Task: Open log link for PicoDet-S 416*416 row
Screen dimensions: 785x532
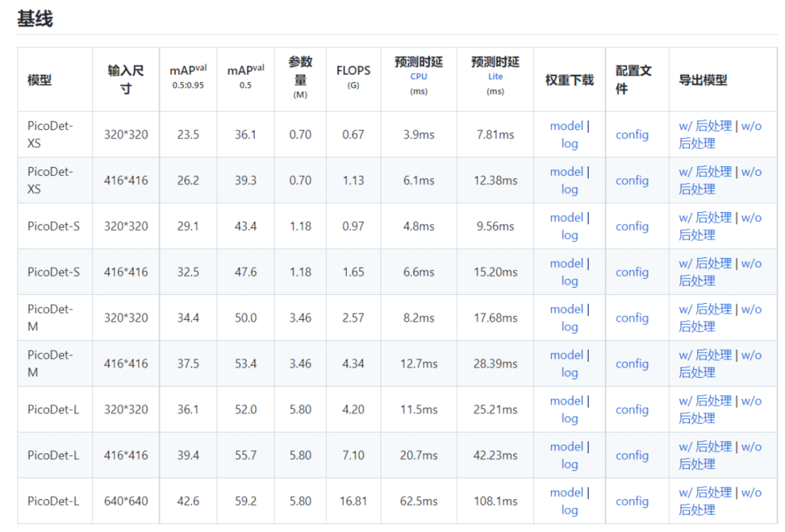Action: [x=569, y=281]
